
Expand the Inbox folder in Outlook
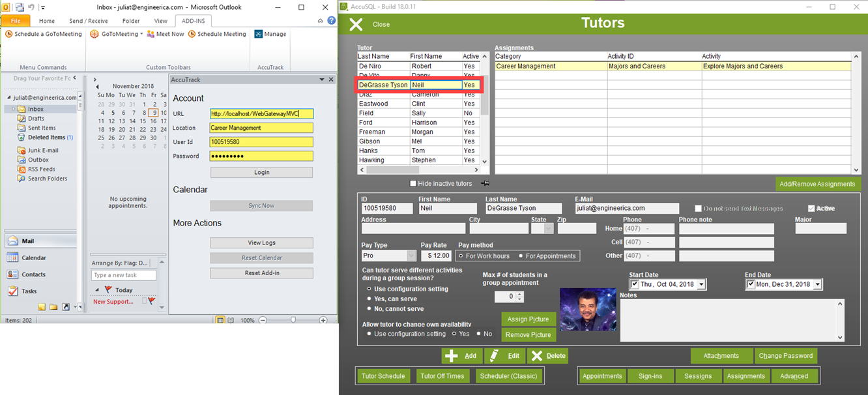(13, 109)
